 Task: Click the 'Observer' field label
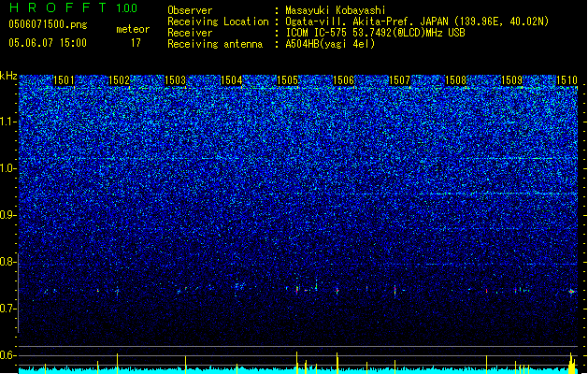click(190, 10)
